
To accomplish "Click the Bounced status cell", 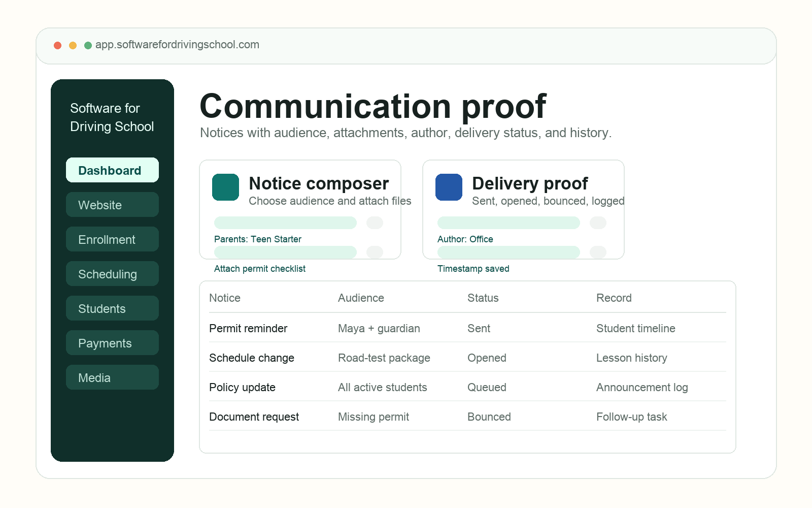I will point(489,417).
